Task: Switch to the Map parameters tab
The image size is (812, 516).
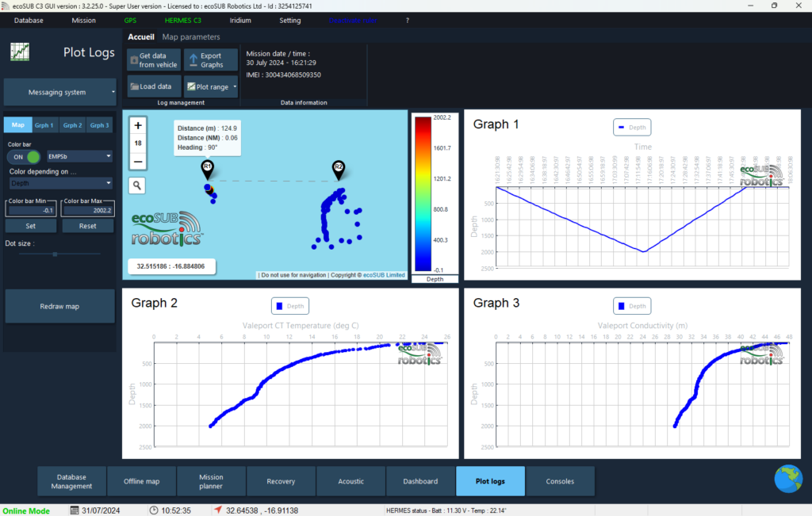Action: (x=191, y=37)
